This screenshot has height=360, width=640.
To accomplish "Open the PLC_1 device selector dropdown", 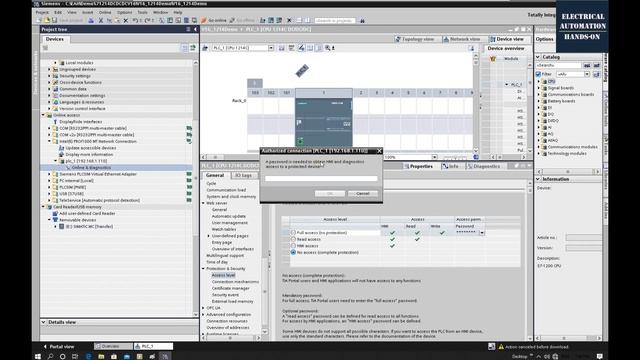I will tap(271, 48).
